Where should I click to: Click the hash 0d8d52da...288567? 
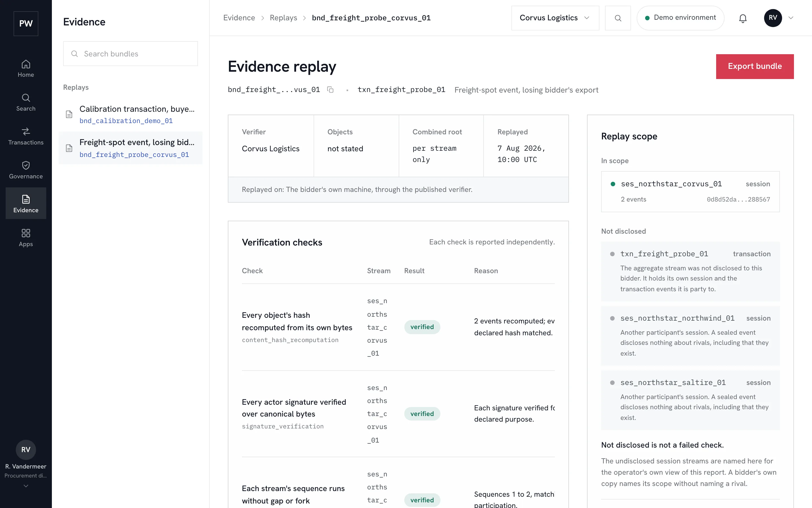(738, 199)
